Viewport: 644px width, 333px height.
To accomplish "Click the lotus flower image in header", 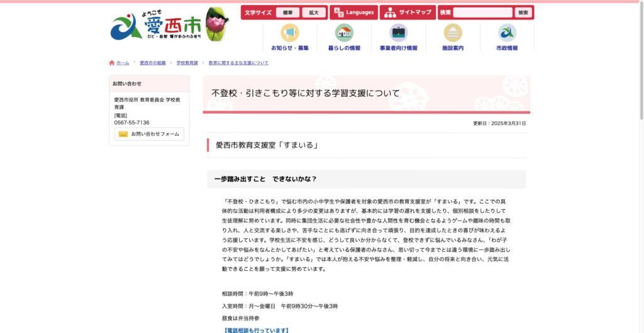I will 217,25.
